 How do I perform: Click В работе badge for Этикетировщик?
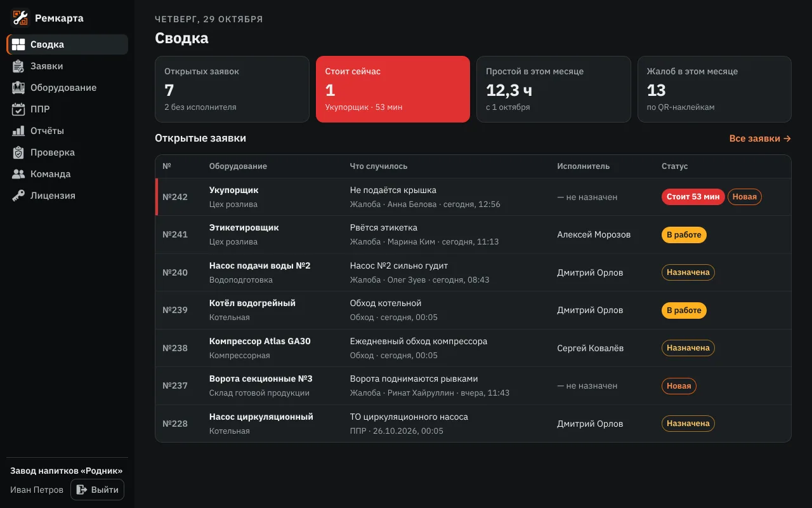pyautogui.click(x=684, y=235)
